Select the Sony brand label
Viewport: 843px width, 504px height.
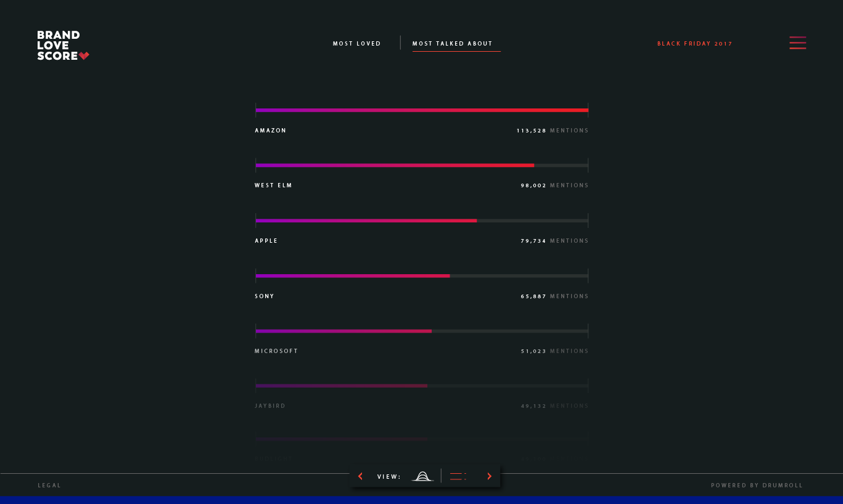[x=265, y=296]
